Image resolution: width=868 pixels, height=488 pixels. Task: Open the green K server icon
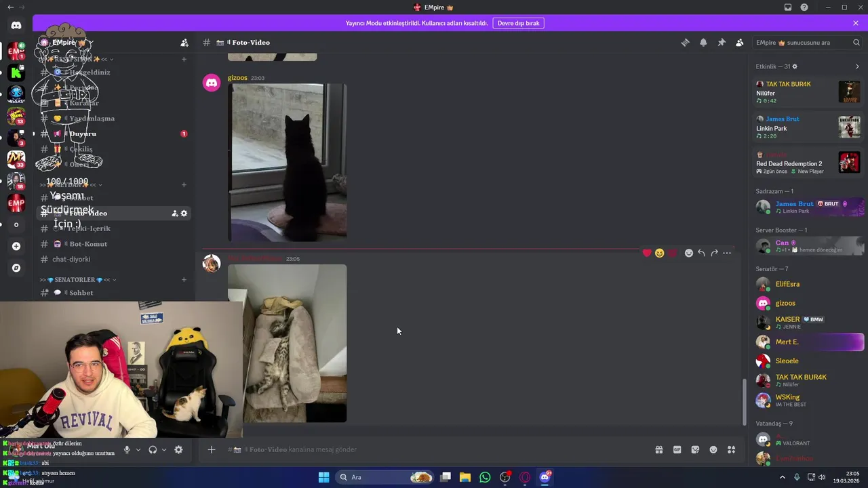(x=16, y=72)
